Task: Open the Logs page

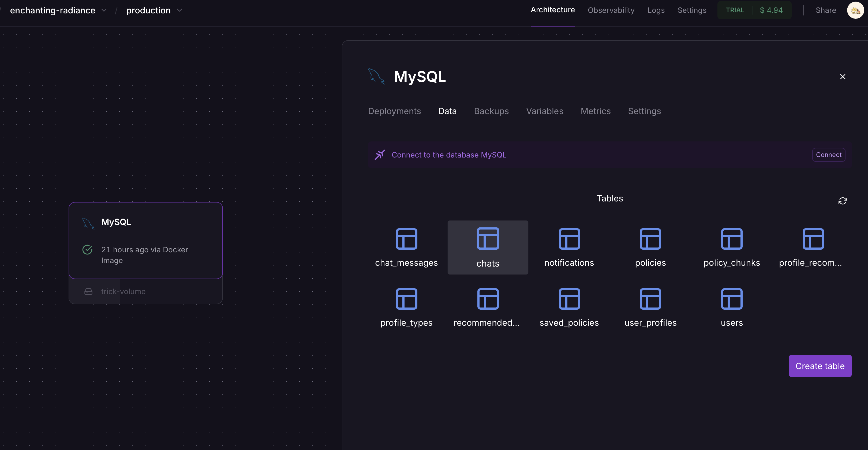Action: coord(656,10)
